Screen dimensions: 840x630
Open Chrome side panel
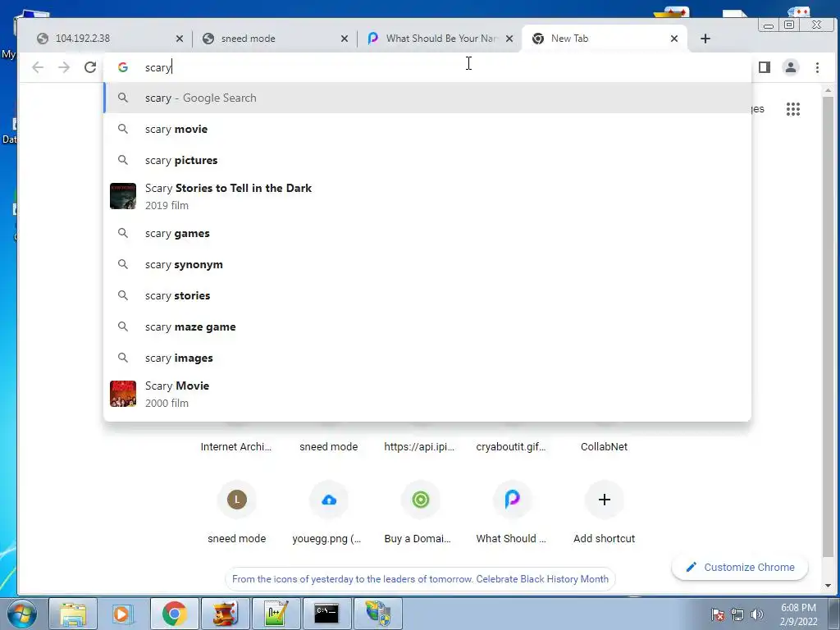coord(765,67)
